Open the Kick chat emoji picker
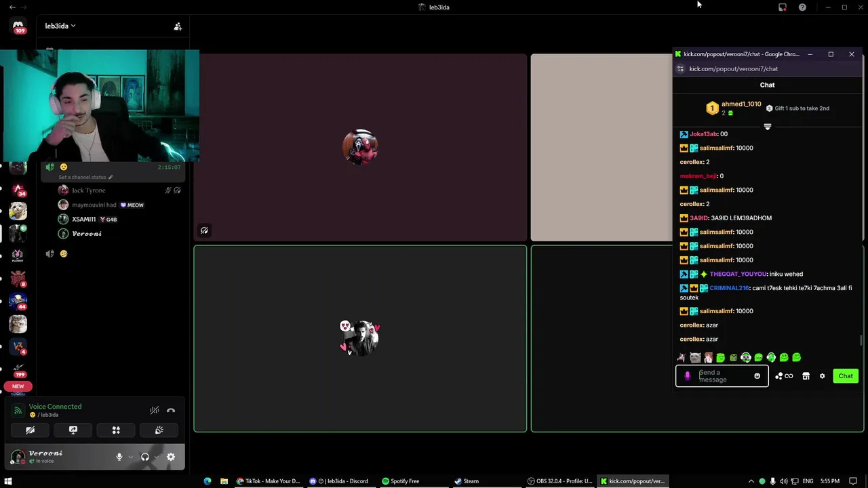The width and height of the screenshot is (868, 488). click(x=757, y=376)
